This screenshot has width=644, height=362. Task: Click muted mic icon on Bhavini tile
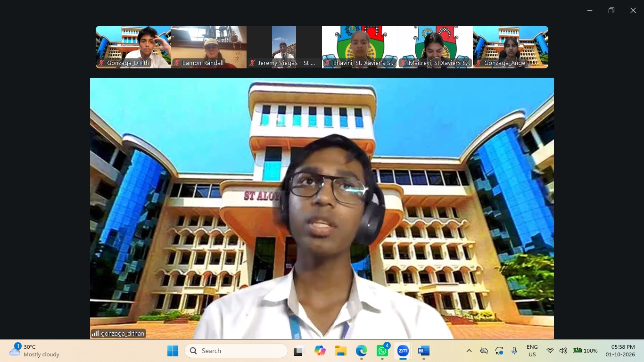tap(328, 63)
